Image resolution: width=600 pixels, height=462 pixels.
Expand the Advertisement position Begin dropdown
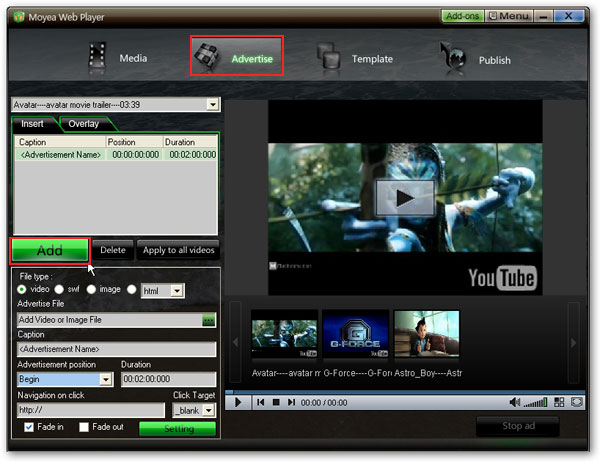pyautogui.click(x=106, y=379)
